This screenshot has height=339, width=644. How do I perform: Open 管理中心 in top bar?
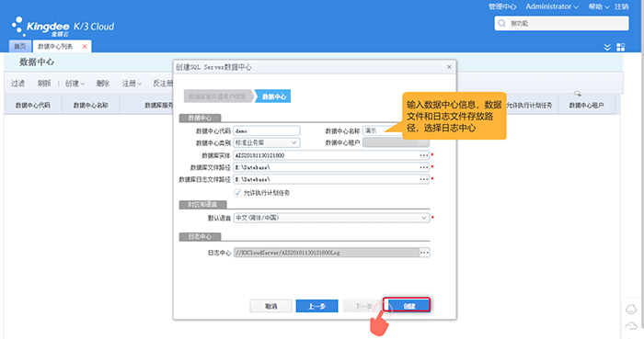click(502, 6)
